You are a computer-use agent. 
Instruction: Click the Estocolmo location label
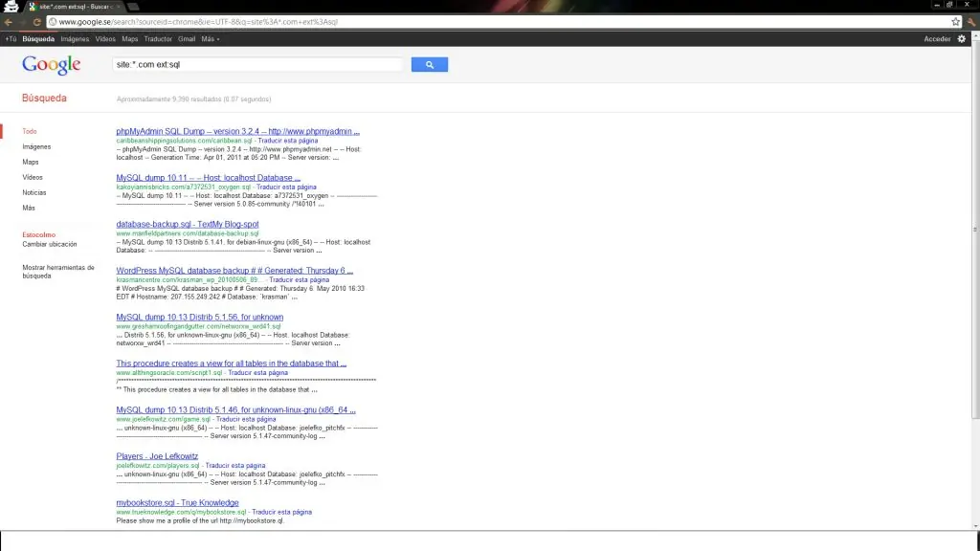38,235
